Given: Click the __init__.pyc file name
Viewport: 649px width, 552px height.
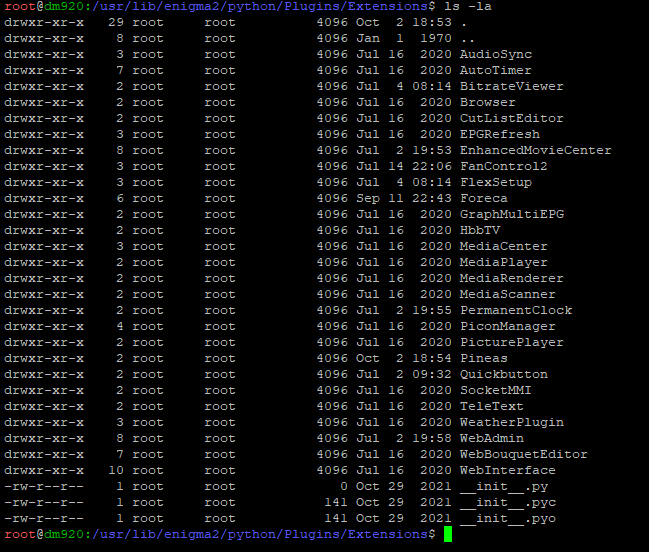Looking at the screenshot, I should [x=507, y=502].
